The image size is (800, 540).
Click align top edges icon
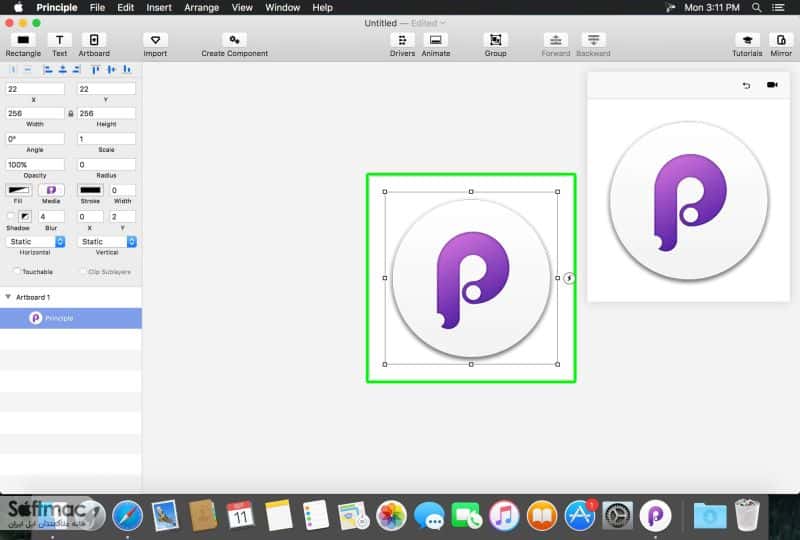pyautogui.click(x=95, y=69)
